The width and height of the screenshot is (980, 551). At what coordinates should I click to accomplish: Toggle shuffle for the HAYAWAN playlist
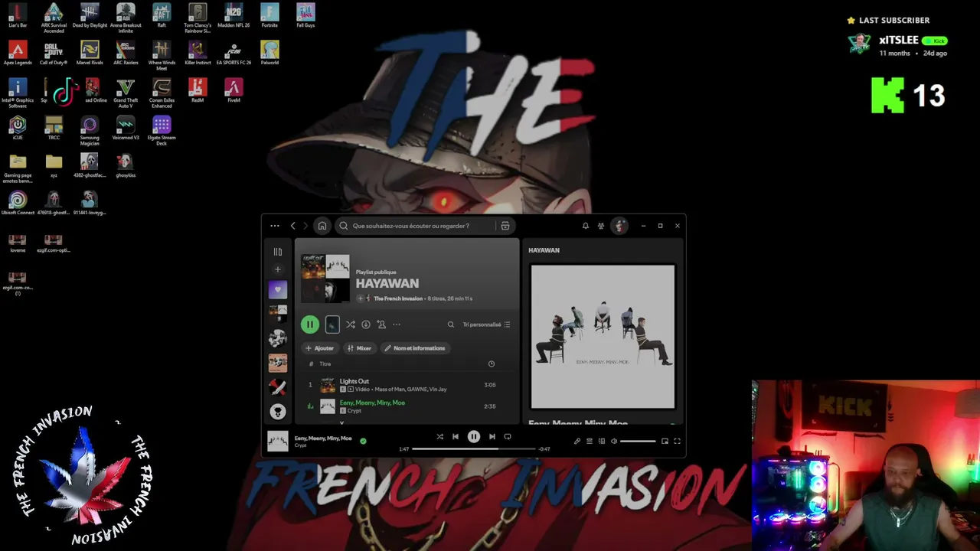[350, 324]
